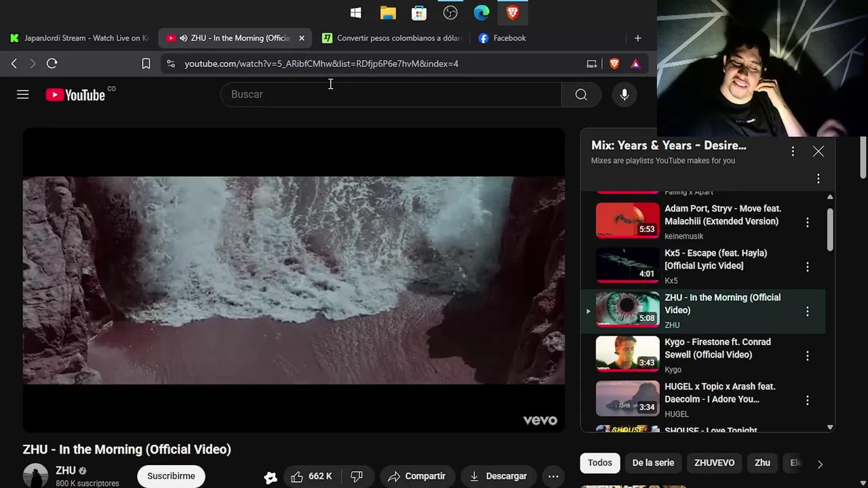The image size is (868, 488).
Task: Open ZHU channel avatar
Action: coord(35,476)
